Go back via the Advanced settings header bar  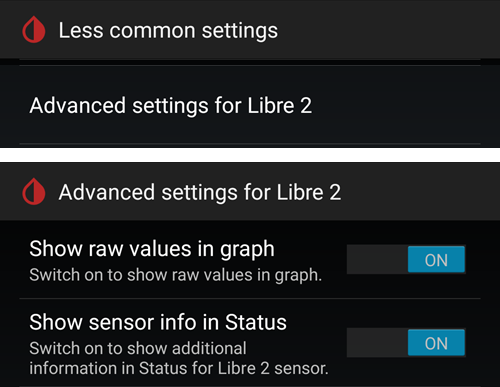click(x=250, y=191)
